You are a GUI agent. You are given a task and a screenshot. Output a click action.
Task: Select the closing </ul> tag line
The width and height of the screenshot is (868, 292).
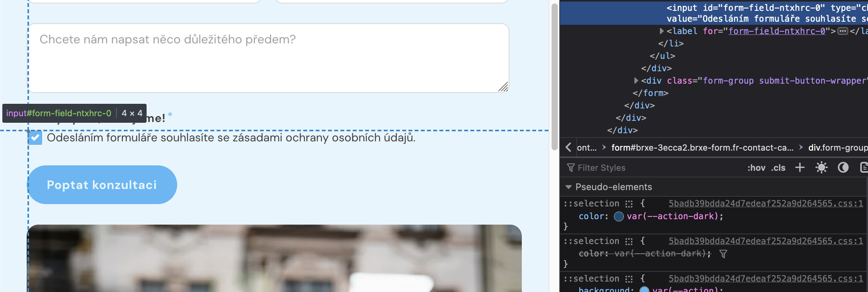[662, 56]
